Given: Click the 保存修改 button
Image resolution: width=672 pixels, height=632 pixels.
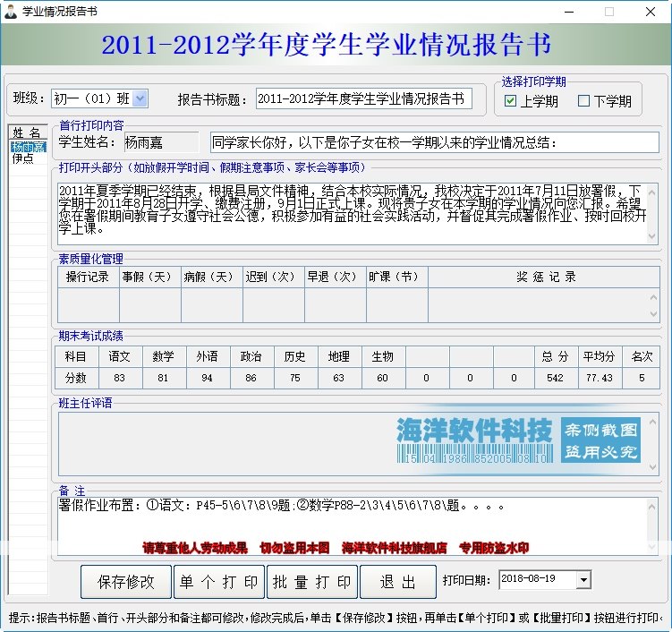Looking at the screenshot, I should tap(126, 582).
